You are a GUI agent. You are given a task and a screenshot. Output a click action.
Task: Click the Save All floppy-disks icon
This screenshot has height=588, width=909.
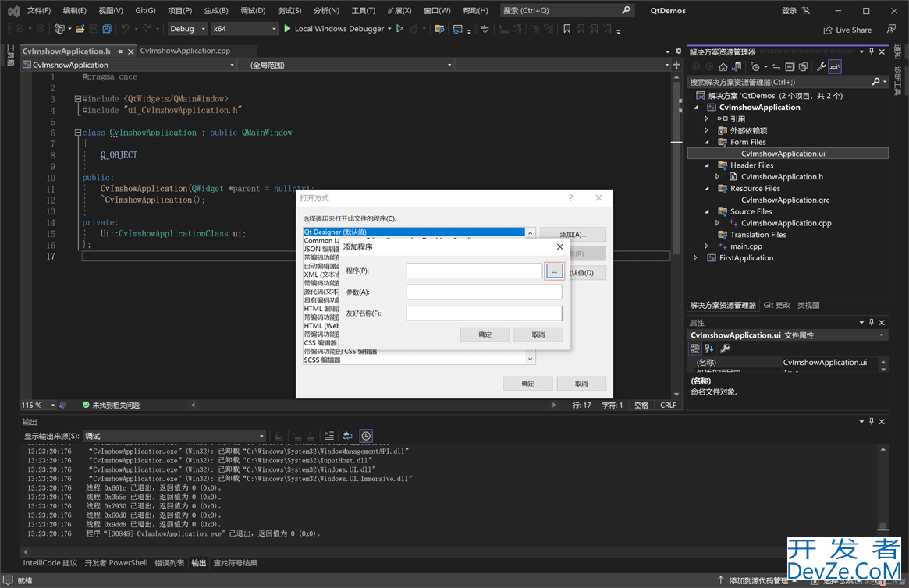point(107,28)
